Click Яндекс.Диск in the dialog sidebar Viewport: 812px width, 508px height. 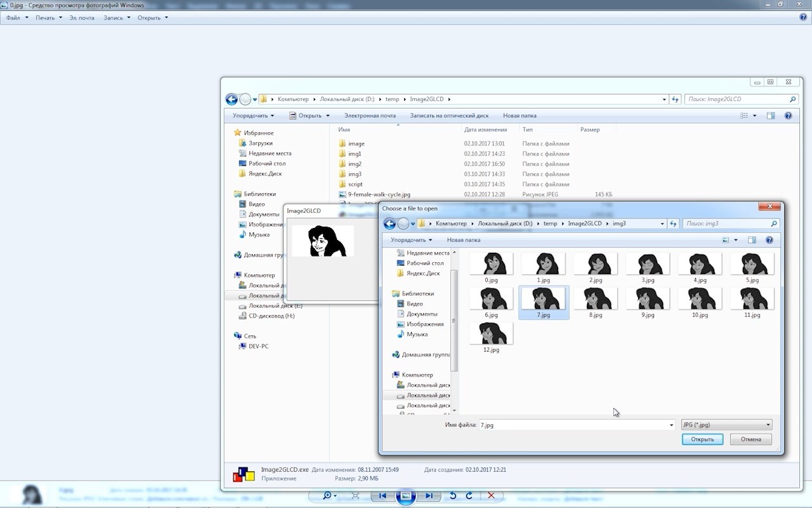point(423,273)
